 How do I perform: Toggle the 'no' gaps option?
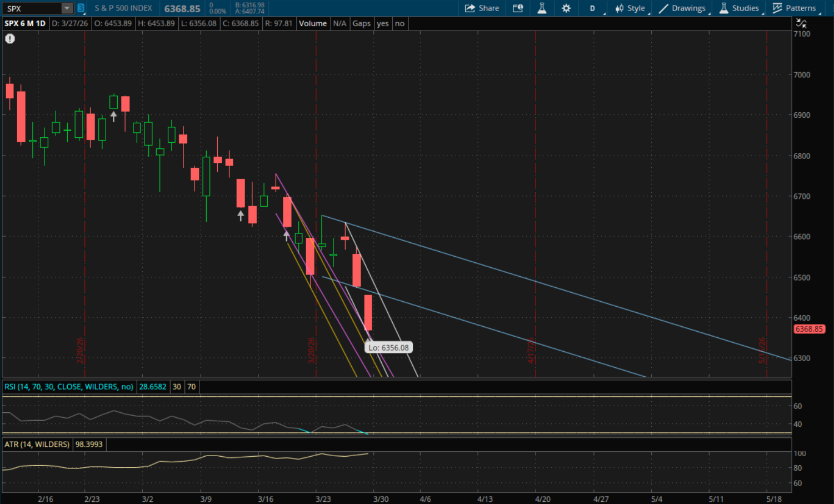tap(399, 23)
